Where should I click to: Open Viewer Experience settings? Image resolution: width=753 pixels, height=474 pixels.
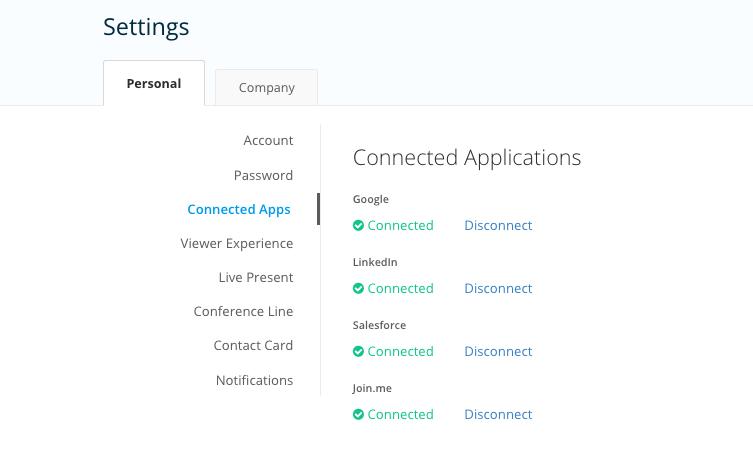[237, 243]
